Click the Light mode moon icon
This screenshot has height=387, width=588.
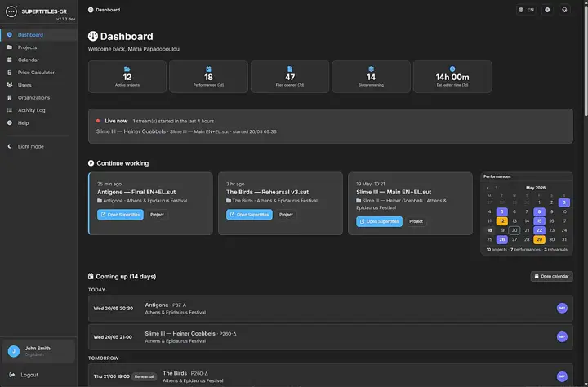coord(10,147)
